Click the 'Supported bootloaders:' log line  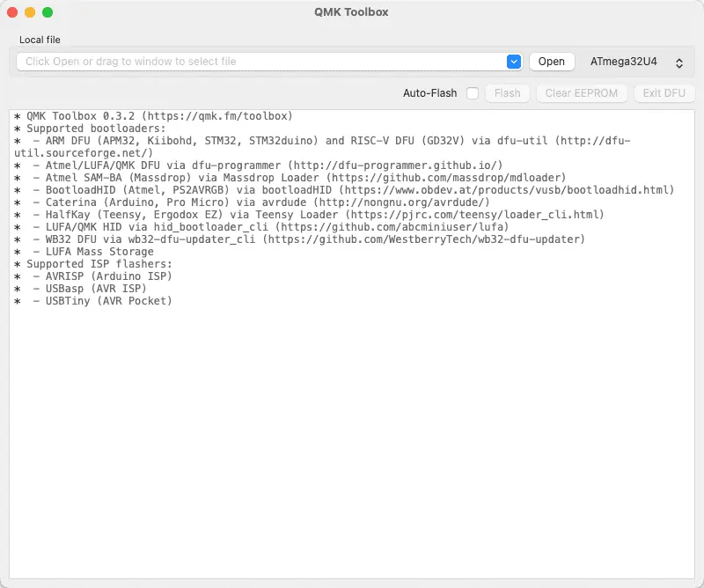pyautogui.click(x=90, y=129)
